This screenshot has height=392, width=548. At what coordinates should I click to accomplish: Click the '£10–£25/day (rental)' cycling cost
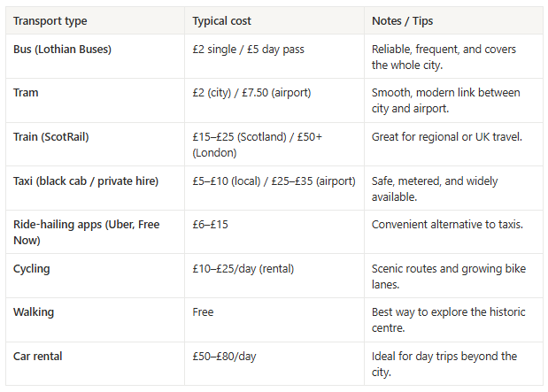(243, 268)
